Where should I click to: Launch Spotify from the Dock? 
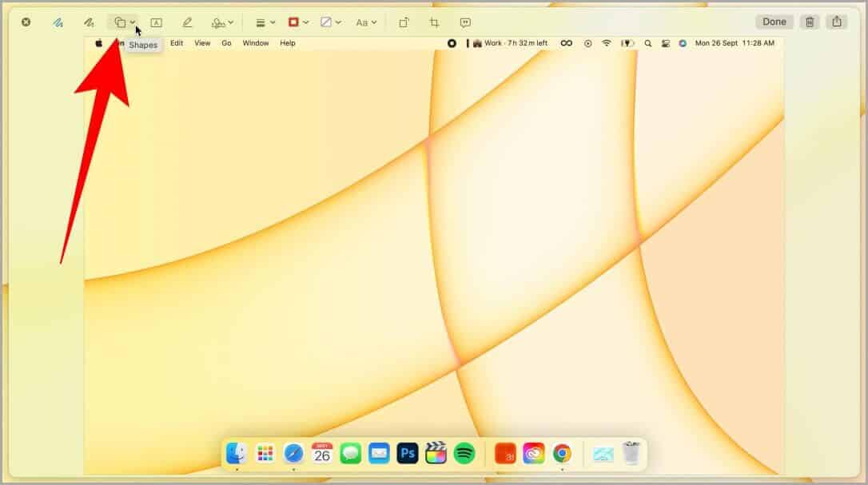[464, 454]
